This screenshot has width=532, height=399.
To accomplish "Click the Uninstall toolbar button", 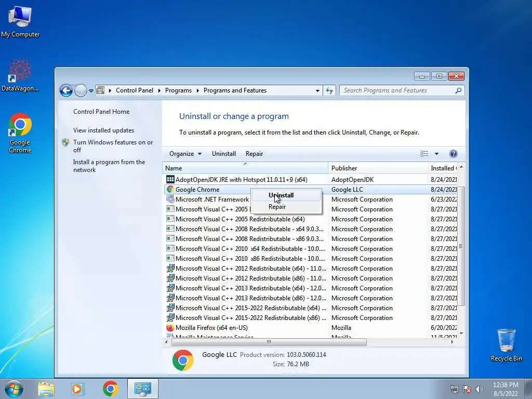I will click(223, 154).
